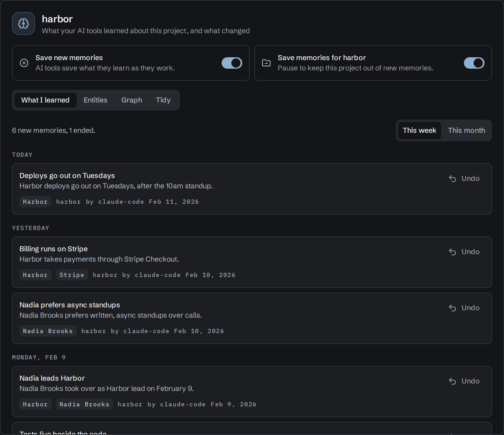The image size is (504, 435).
Task: Click the title Nadia leads Harbor
Action: [x=52, y=378]
